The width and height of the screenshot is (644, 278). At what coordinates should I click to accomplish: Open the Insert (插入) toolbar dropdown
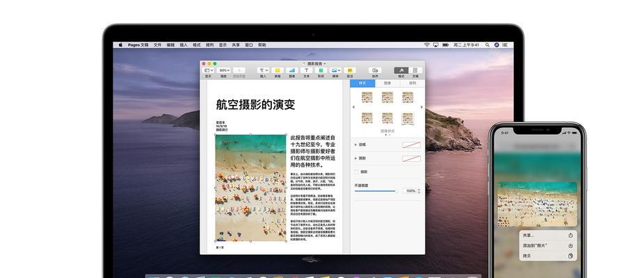point(263,71)
